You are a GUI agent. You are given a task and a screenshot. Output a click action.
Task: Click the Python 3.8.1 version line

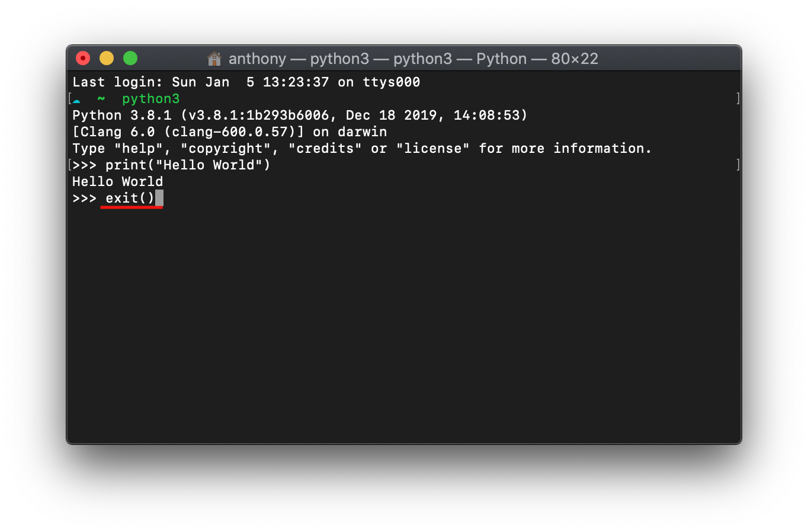(x=299, y=116)
